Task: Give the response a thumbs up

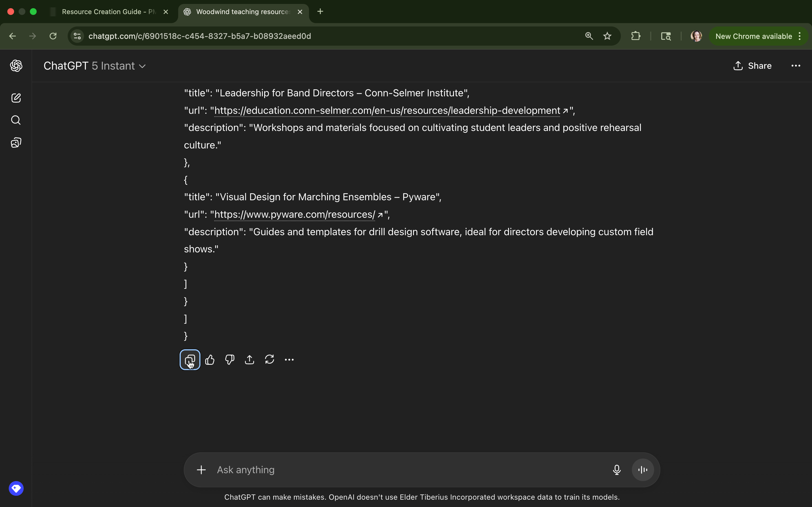Action: pos(210,360)
